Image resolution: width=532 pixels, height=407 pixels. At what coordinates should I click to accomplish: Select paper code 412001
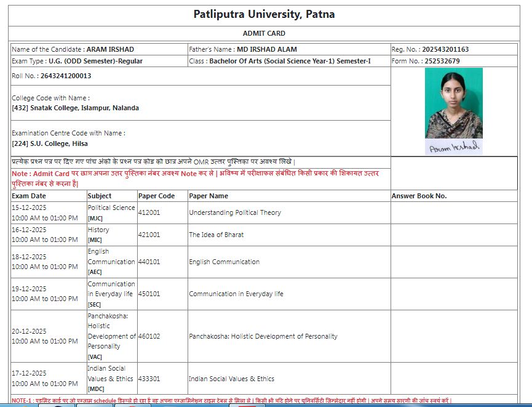pyautogui.click(x=149, y=212)
